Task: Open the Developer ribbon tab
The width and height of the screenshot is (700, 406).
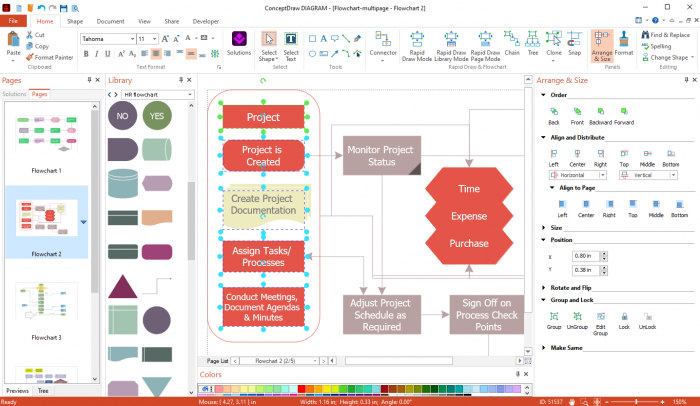Action: (205, 20)
